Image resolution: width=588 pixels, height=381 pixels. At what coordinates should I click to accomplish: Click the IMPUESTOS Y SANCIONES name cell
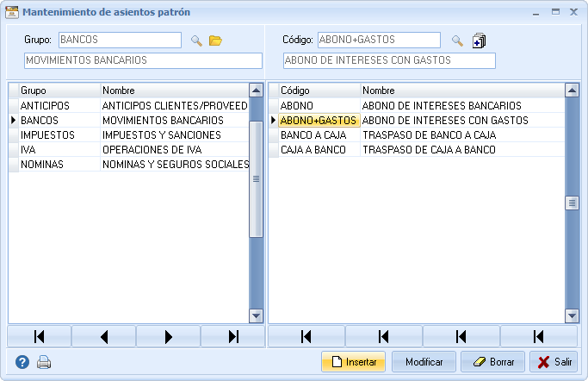tap(175, 135)
